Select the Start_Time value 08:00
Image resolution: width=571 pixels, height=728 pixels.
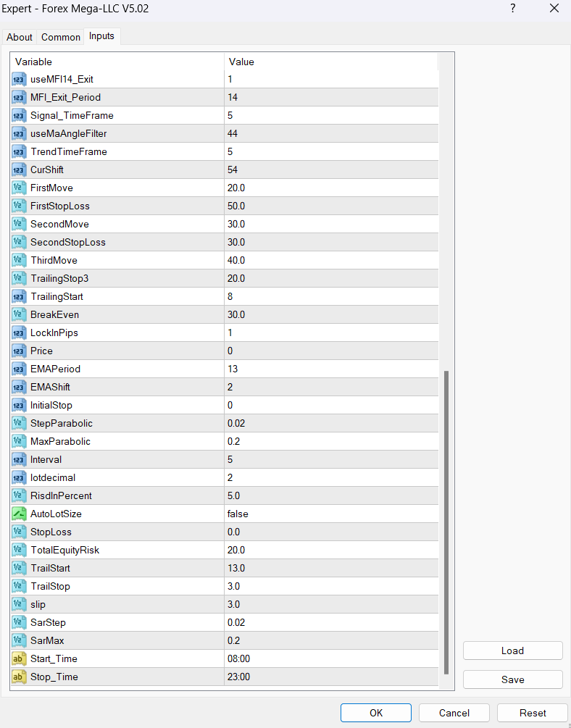[239, 658]
